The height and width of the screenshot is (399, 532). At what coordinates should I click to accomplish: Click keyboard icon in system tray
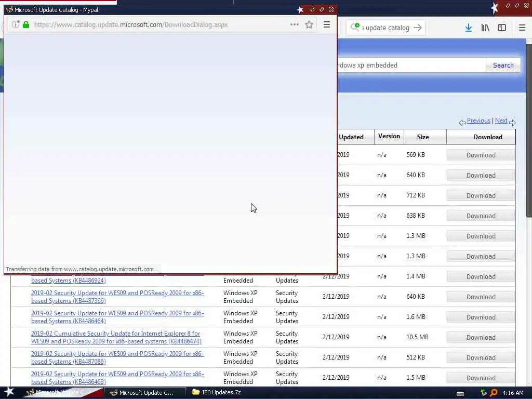(460, 394)
